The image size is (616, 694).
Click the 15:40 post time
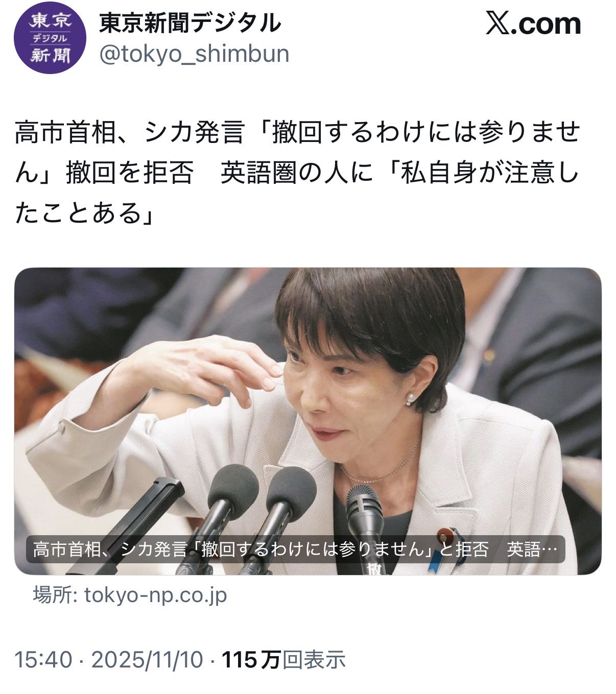[44, 660]
